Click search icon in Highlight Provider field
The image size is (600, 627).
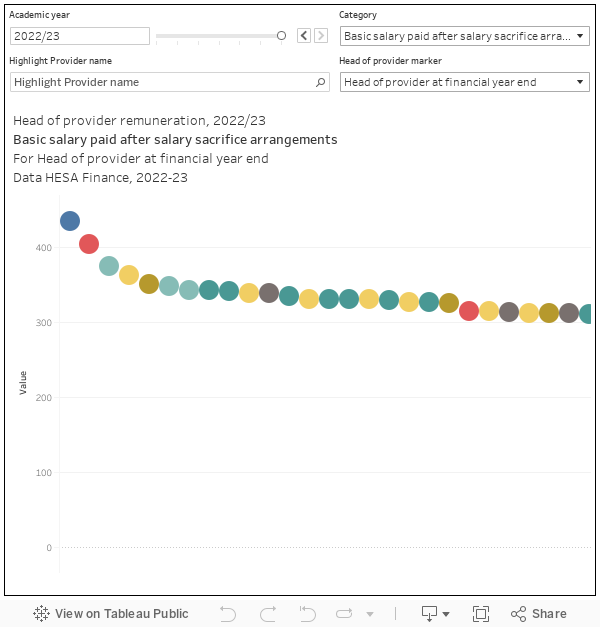[x=320, y=82]
